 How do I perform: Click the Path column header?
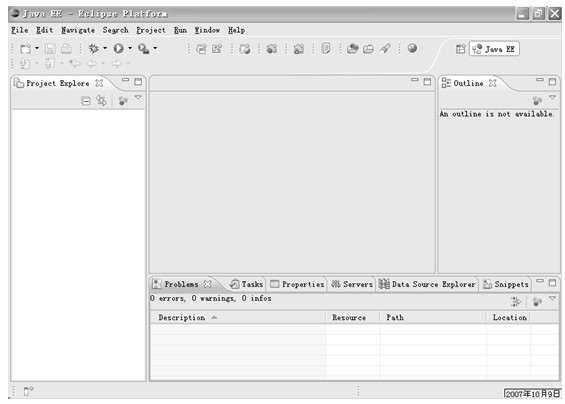[433, 318]
